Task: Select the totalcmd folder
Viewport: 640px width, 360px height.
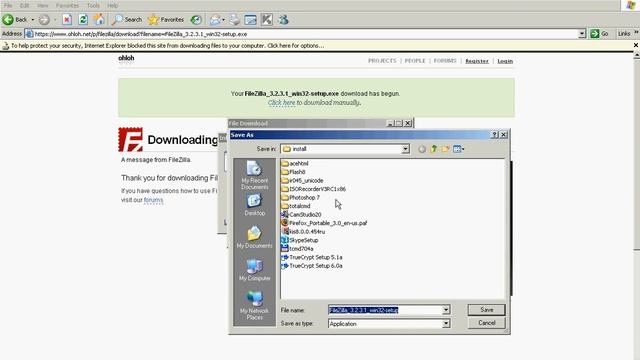Action: [x=296, y=206]
